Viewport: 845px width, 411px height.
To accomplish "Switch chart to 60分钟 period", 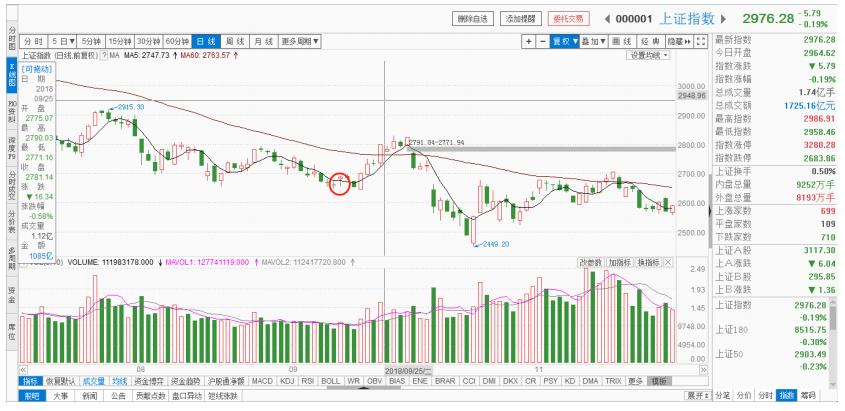I will click(177, 41).
